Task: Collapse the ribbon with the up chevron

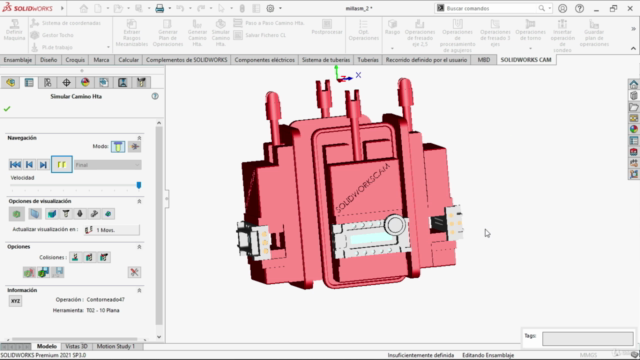Action: pyautogui.click(x=633, y=49)
